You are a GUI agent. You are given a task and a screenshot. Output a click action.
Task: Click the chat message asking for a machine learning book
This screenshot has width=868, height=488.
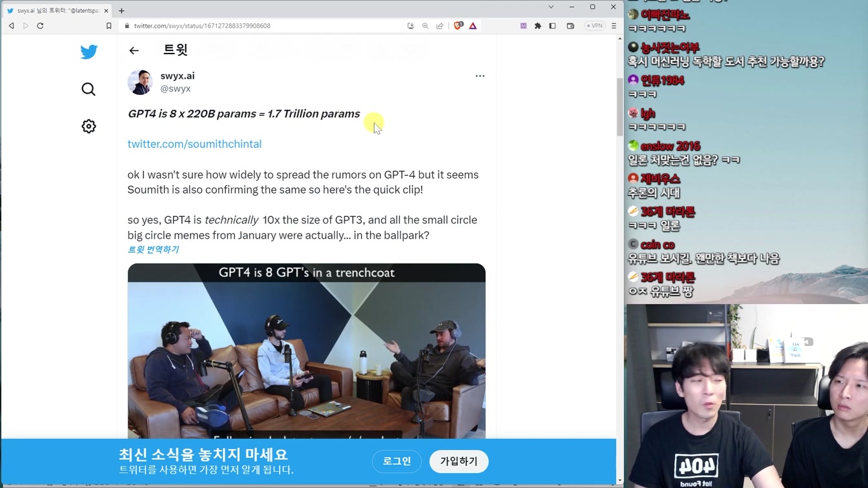pos(726,62)
